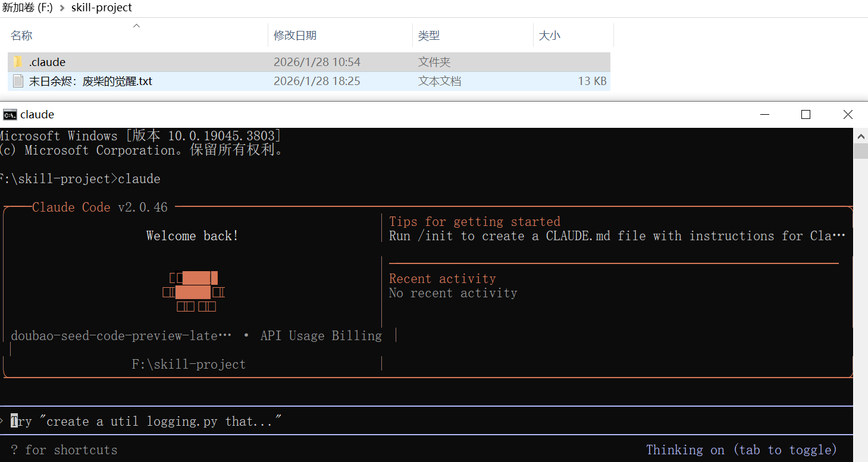Click the Claude Code mascot logo

click(193, 292)
